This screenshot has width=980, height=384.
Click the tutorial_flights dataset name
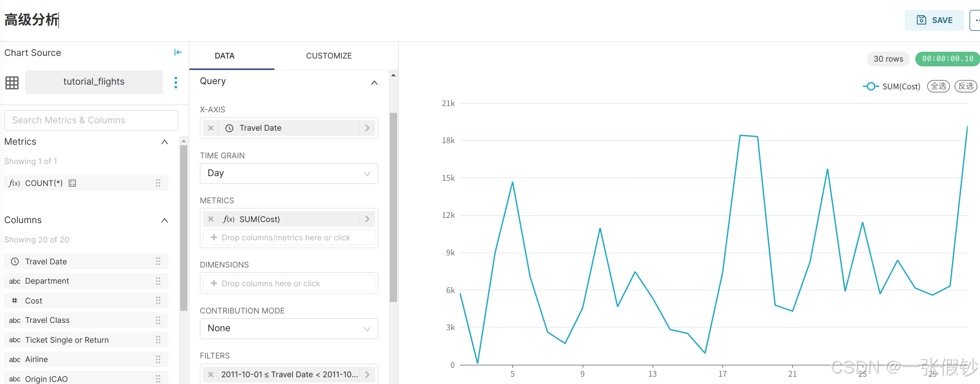coord(94,82)
